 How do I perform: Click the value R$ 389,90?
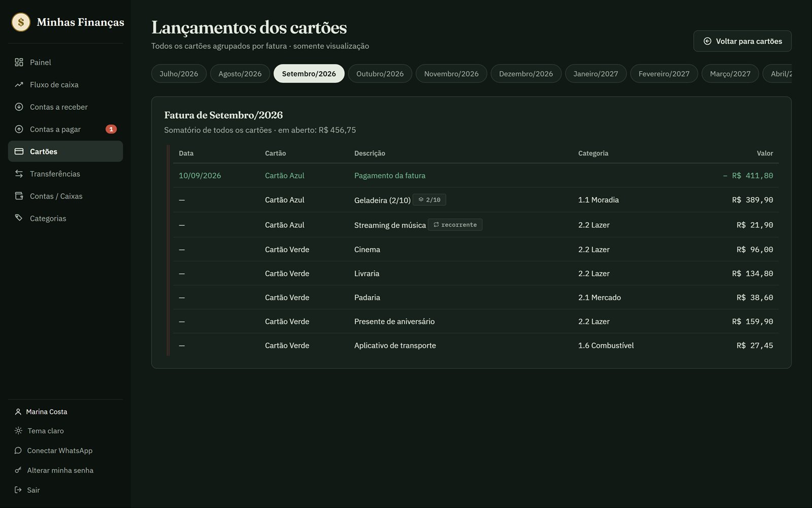click(753, 200)
